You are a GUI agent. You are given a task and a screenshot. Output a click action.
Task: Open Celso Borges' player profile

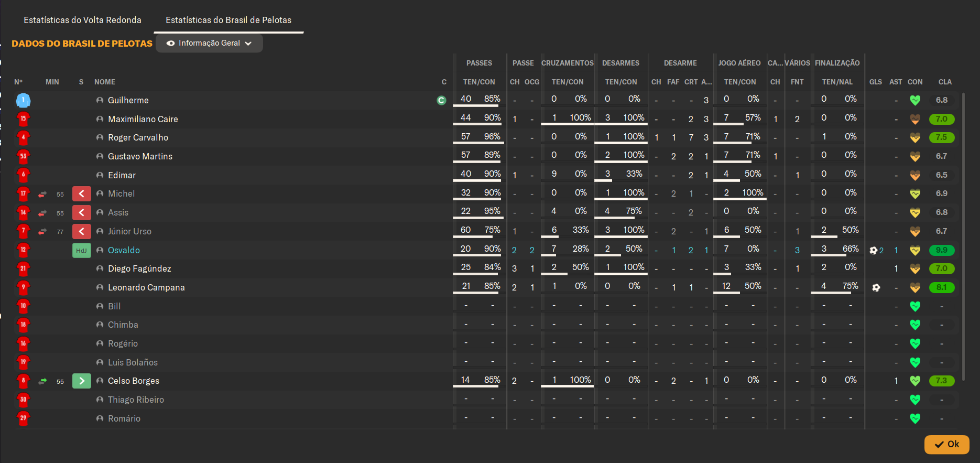tap(134, 381)
